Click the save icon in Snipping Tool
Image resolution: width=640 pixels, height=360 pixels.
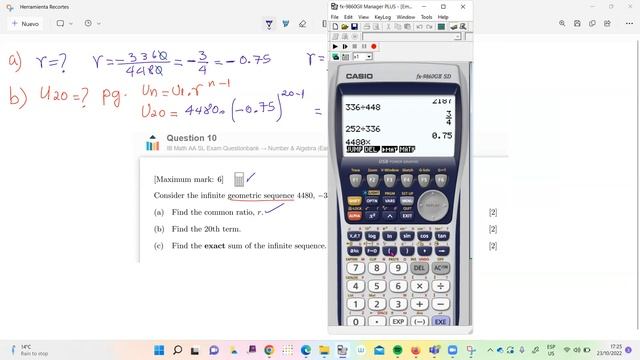click(x=577, y=24)
